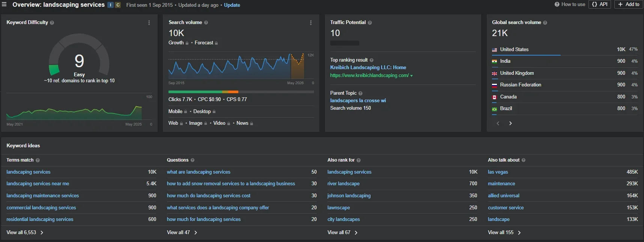Click Global search volume help icon
This screenshot has width=644, height=242.
[545, 23]
